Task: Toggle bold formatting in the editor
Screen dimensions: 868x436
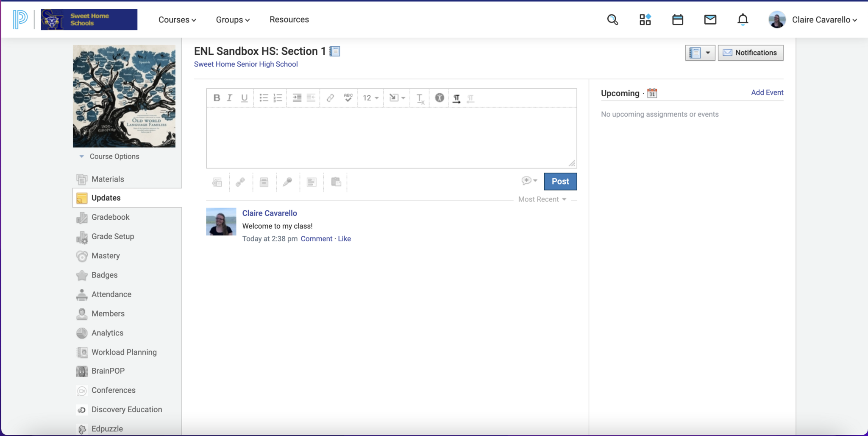Action: pos(217,98)
